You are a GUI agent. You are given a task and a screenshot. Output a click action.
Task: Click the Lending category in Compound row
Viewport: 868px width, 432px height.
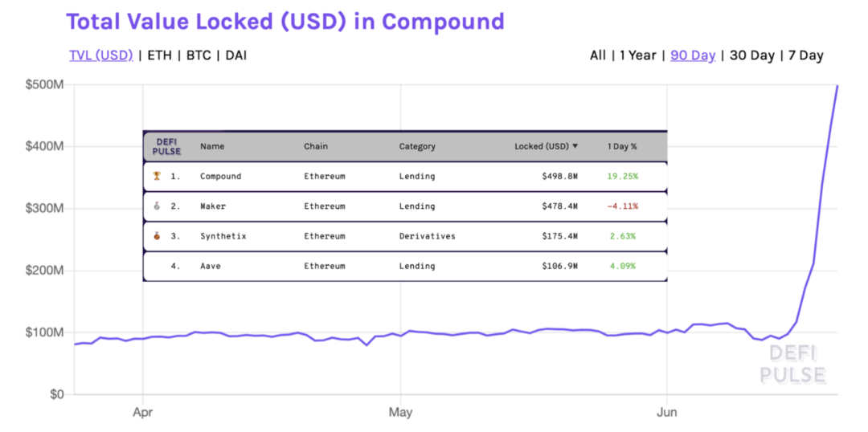point(417,177)
